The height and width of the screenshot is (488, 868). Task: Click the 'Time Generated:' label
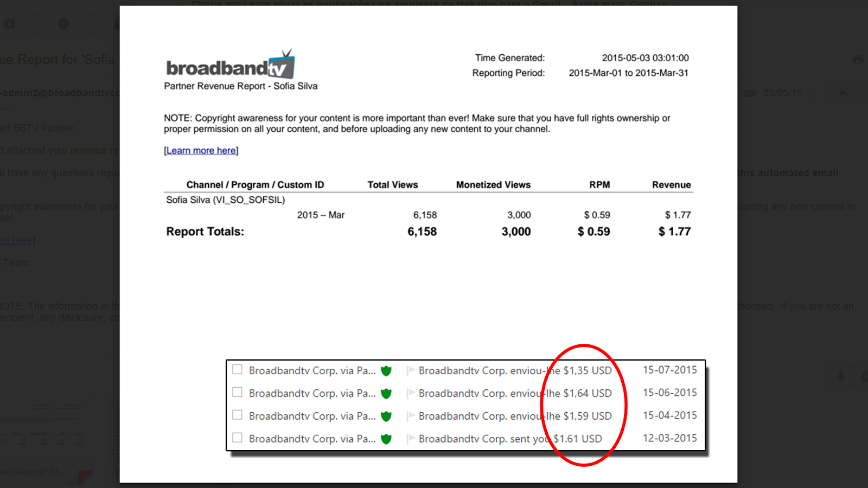pyautogui.click(x=510, y=58)
